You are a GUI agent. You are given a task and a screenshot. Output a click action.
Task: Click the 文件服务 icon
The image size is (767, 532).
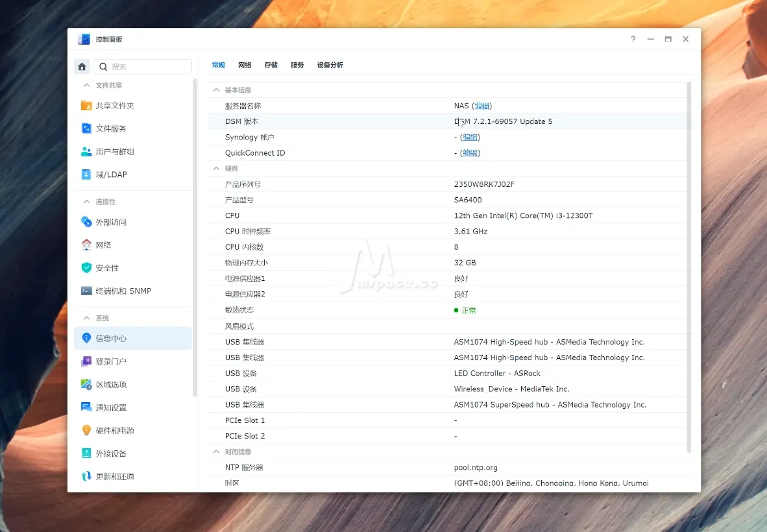click(x=86, y=128)
